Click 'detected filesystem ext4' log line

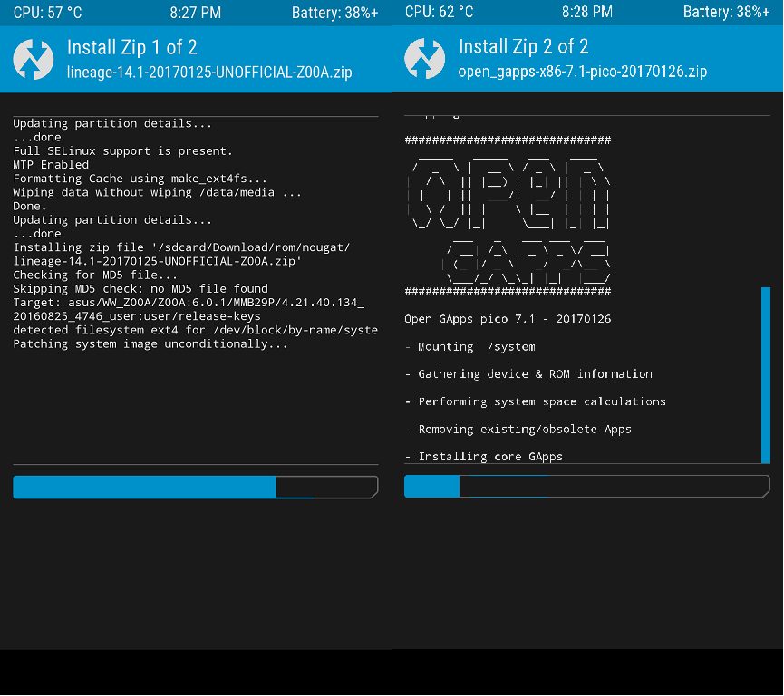196,330
